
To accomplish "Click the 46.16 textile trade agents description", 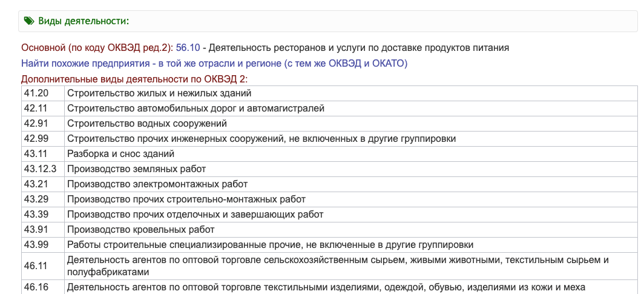I will [x=326, y=287].
